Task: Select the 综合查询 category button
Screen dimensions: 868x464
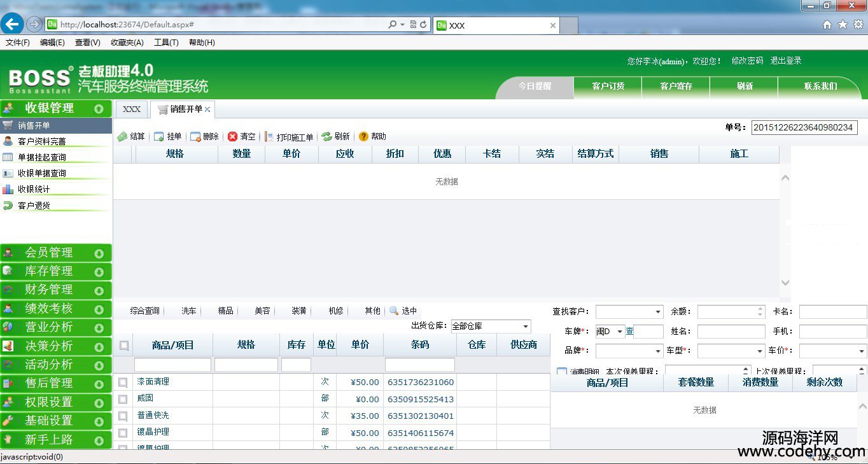Action: 144,311
